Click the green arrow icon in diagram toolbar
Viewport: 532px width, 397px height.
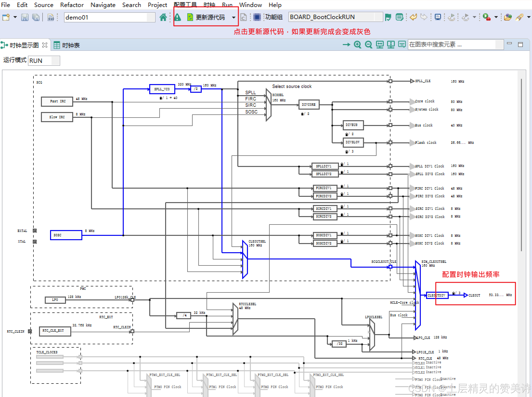346,45
